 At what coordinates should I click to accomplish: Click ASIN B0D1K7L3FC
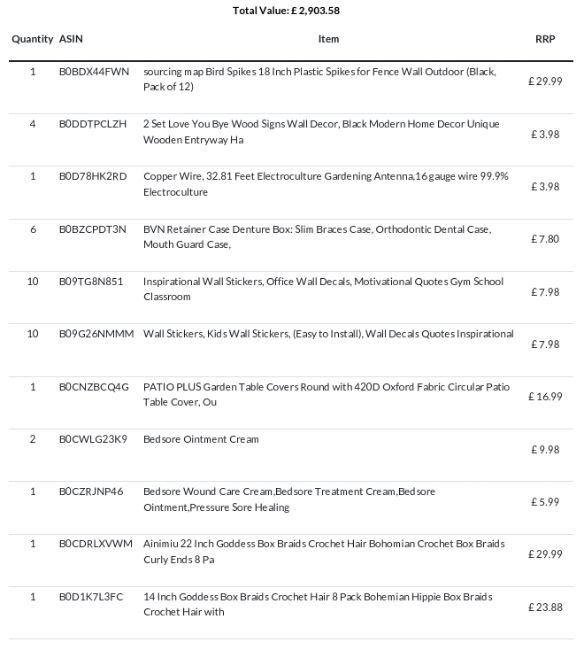pyautogui.click(x=91, y=597)
